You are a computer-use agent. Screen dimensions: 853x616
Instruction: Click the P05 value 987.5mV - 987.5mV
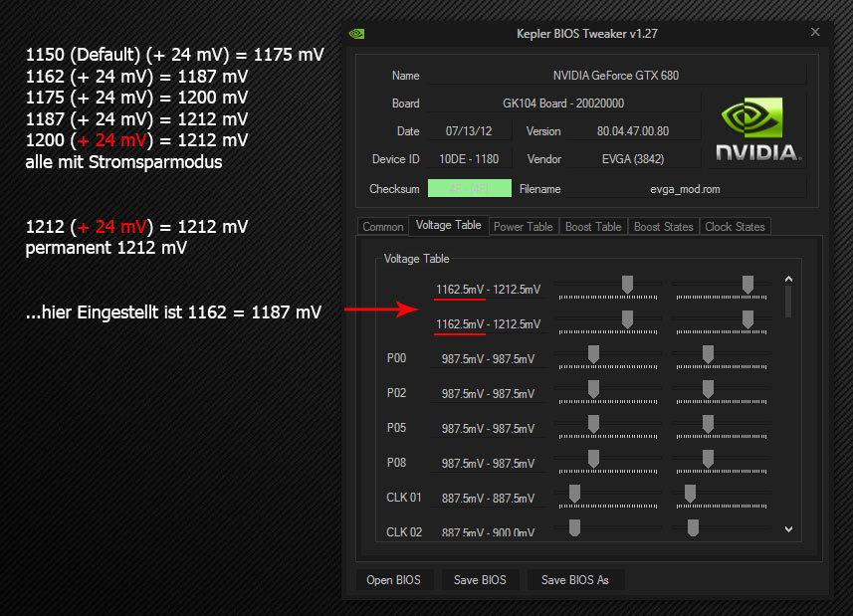[x=488, y=429]
